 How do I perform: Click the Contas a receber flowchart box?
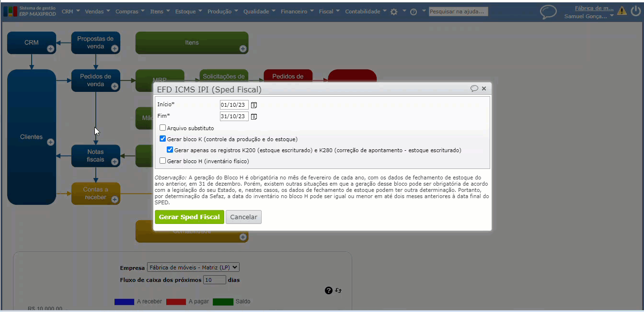[x=96, y=193]
